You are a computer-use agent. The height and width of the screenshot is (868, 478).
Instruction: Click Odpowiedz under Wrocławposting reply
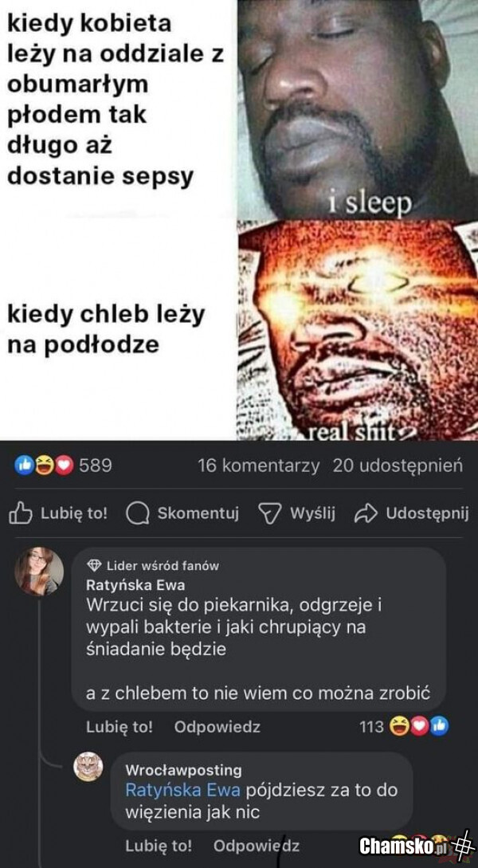point(257,846)
